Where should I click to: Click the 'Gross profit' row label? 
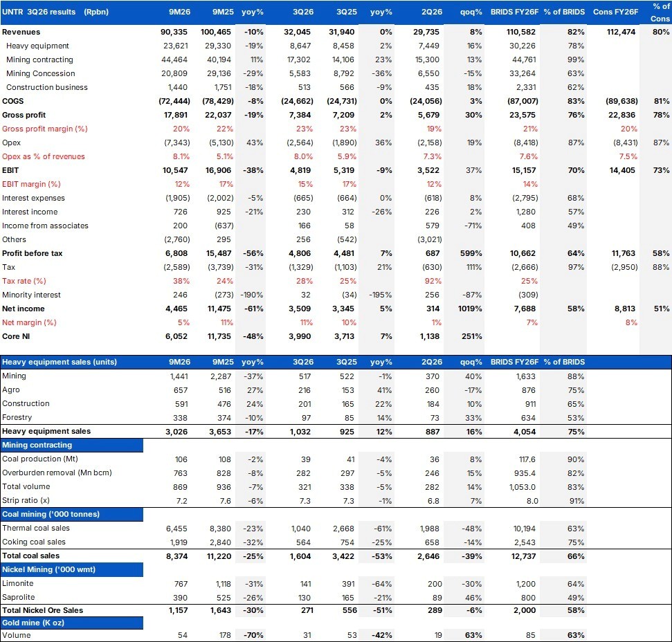(24, 115)
